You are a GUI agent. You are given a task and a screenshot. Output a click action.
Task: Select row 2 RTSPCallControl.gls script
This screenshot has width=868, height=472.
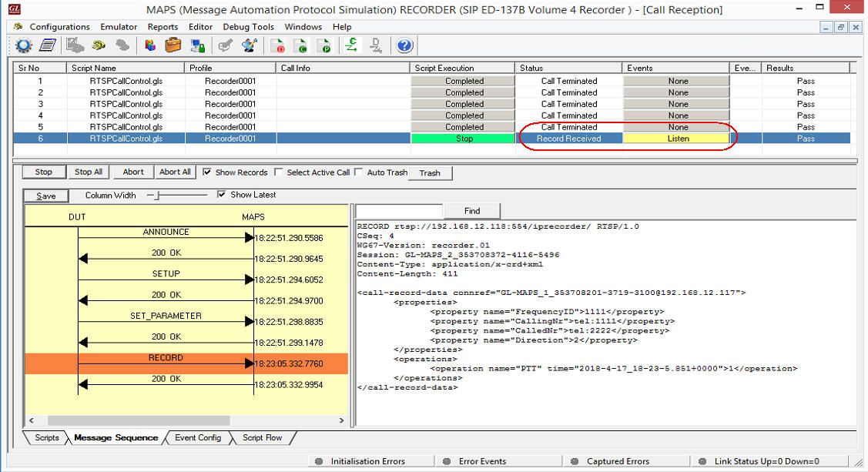(x=126, y=92)
